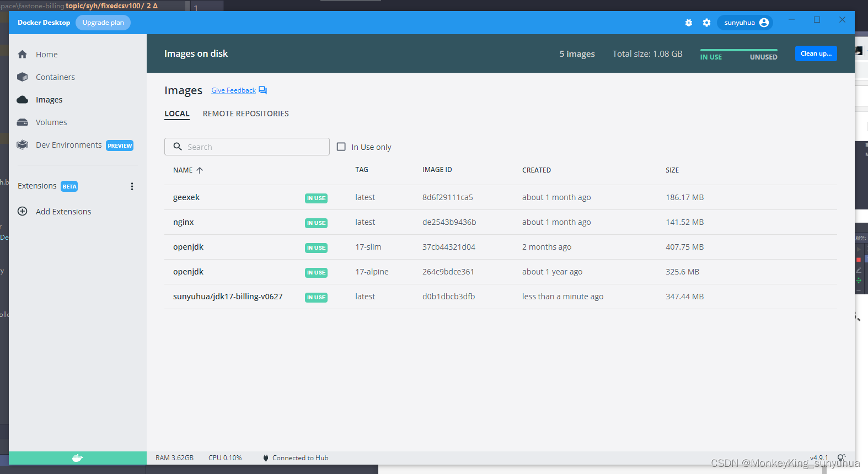Screen dimensions: 868x474
Task: Click the IN USE badge for nginx
Action: coord(317,223)
